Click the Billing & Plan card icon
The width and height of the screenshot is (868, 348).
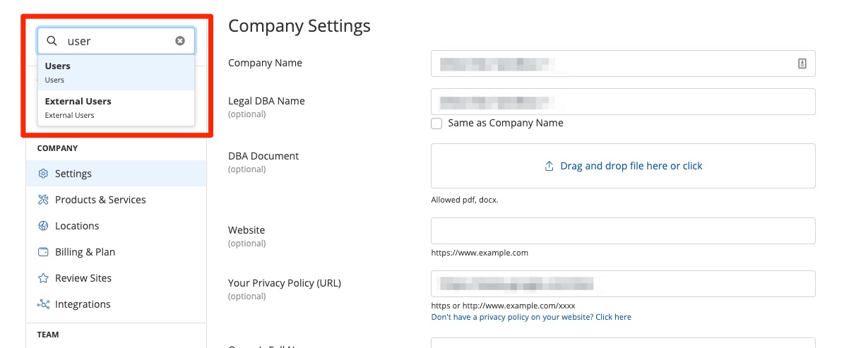[43, 252]
